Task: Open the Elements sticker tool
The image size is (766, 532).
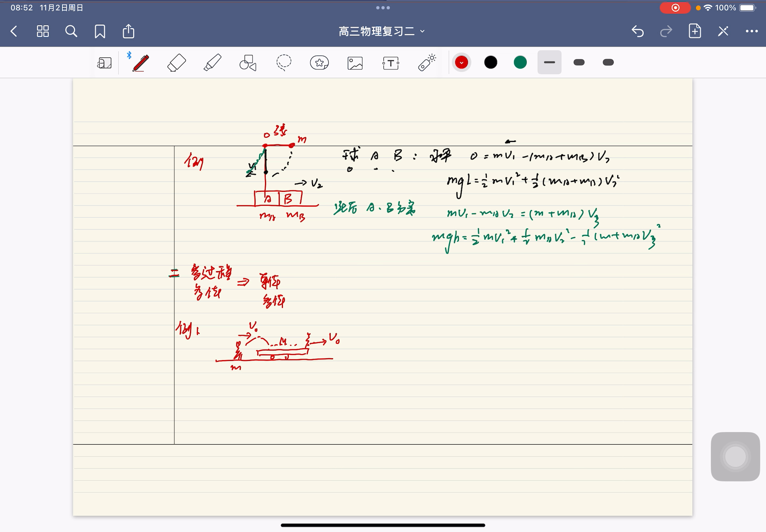Action: tap(319, 63)
